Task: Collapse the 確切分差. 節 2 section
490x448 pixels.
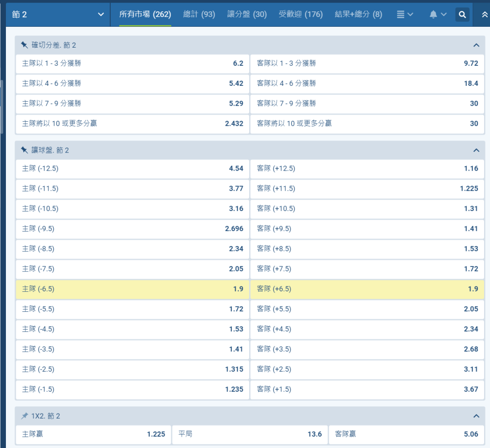Action: coord(476,45)
